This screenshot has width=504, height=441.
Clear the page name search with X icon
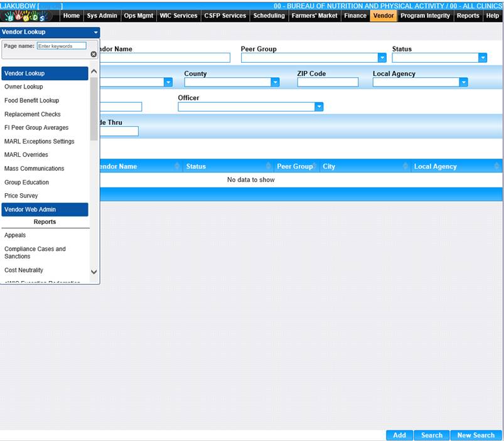94,55
